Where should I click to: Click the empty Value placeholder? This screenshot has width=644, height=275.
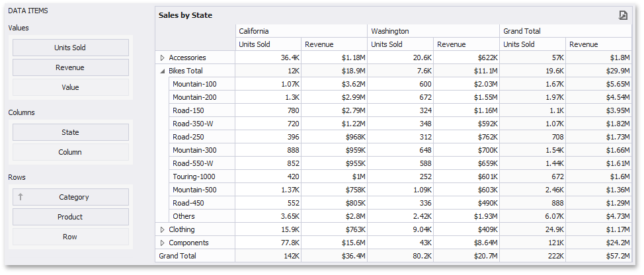coord(70,87)
